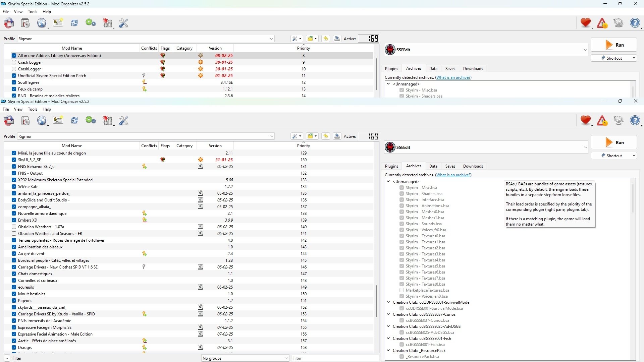The width and height of the screenshot is (644, 362).
Task: Click 'What is an archive?' link in background window
Action: coord(453,77)
